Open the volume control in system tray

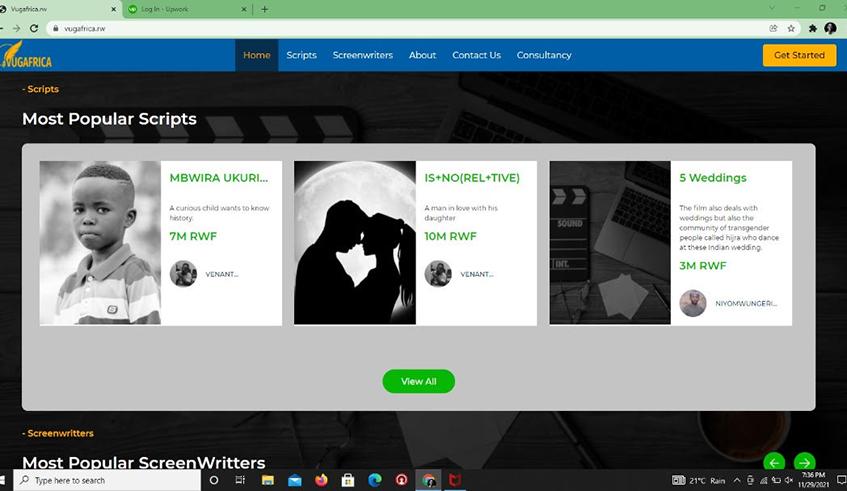click(x=789, y=480)
